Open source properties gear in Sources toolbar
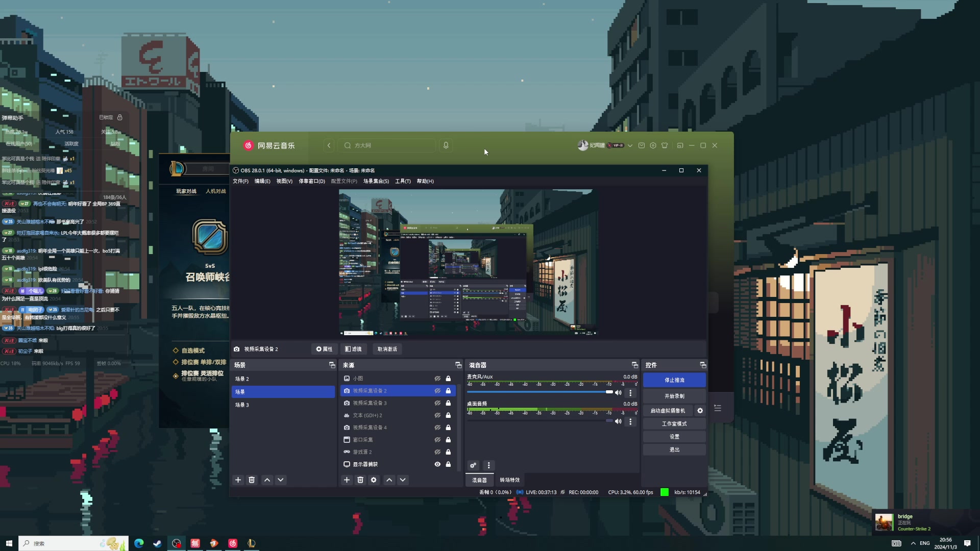 pos(374,480)
